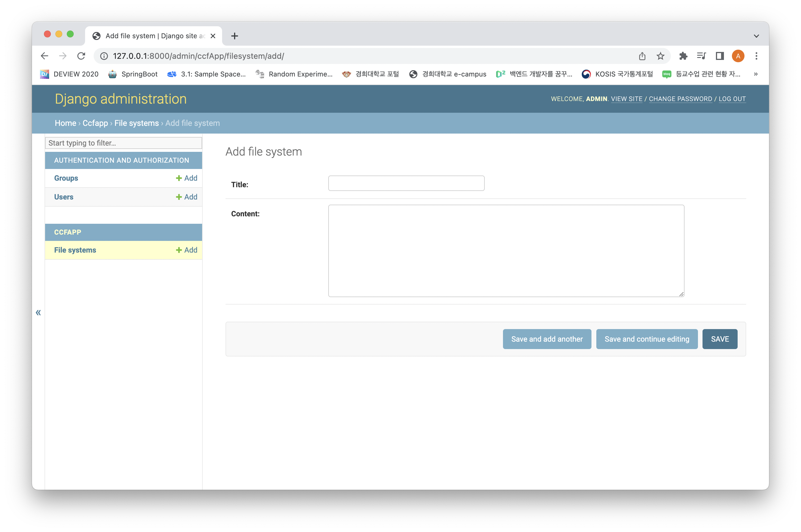Click the Title input field
Screen dimensions: 801x532
coord(406,183)
